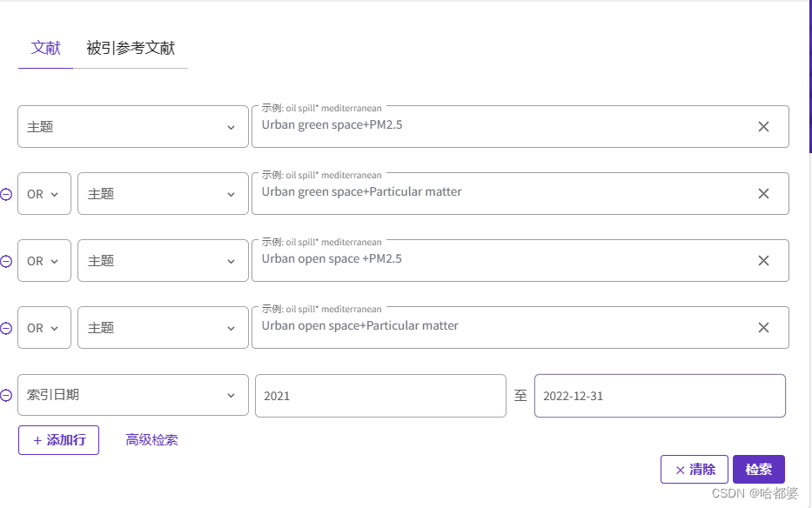Click the start date field showing 2021
The width and height of the screenshot is (812, 508).
380,396
